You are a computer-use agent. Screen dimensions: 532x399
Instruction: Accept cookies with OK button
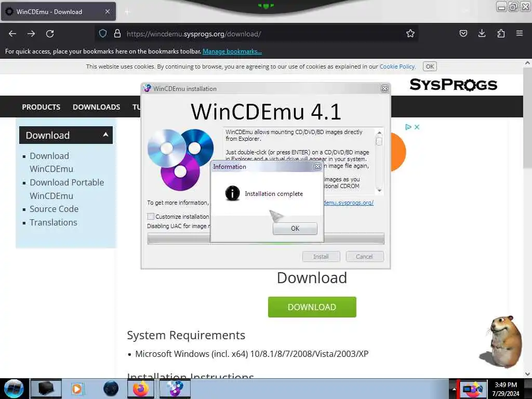click(x=430, y=66)
